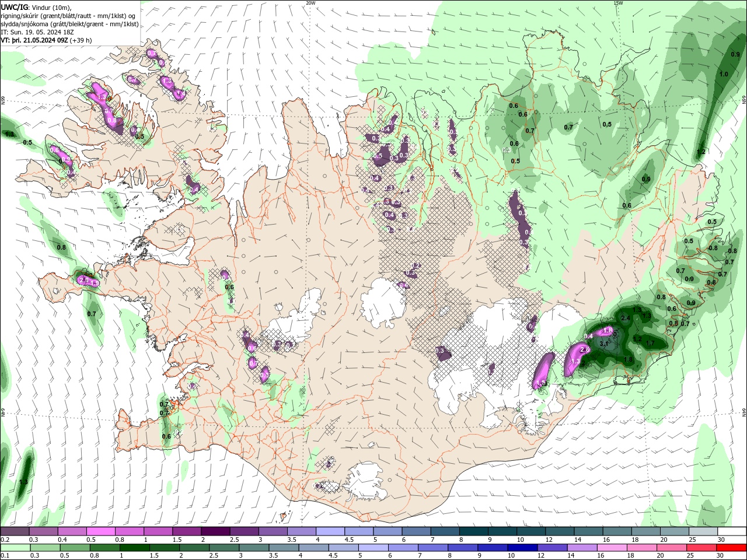The image size is (747, 560).
Task: Click the '3.5' label on the upper snow scale
Action: coord(291,540)
